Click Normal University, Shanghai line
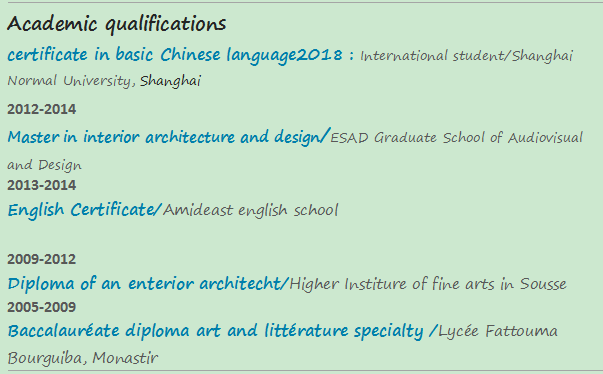 point(104,81)
